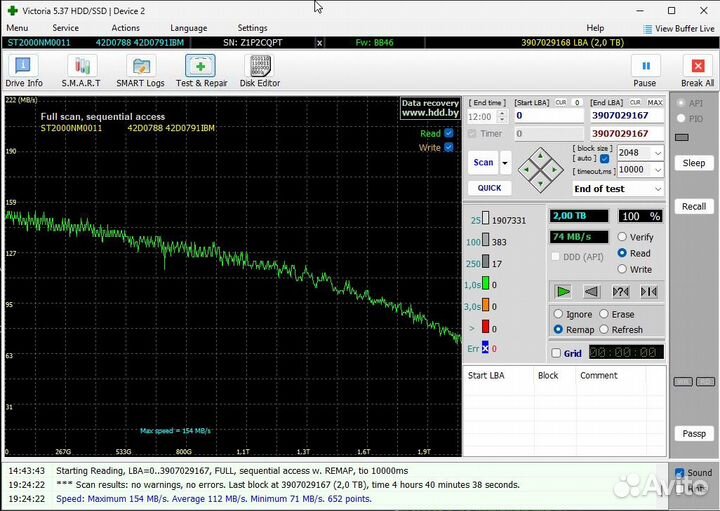
Task: Click the QUICK scan button
Action: tap(489, 188)
